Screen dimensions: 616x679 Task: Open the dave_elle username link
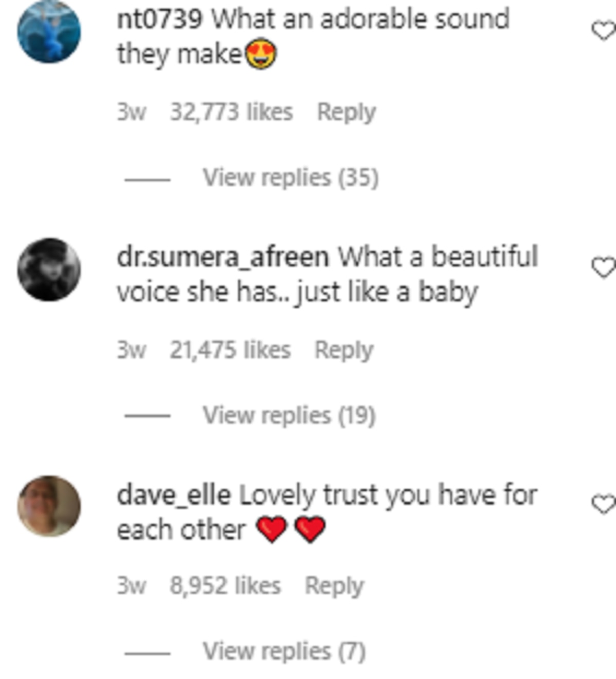(174, 495)
